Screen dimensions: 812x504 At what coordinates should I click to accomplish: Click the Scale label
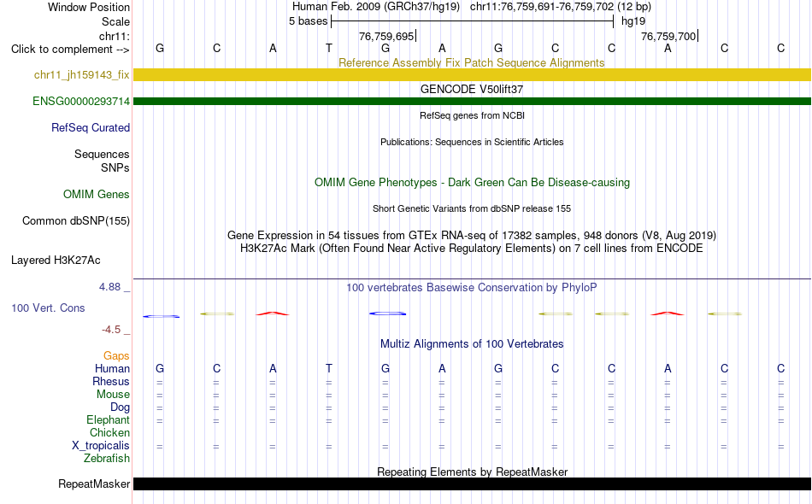click(115, 21)
